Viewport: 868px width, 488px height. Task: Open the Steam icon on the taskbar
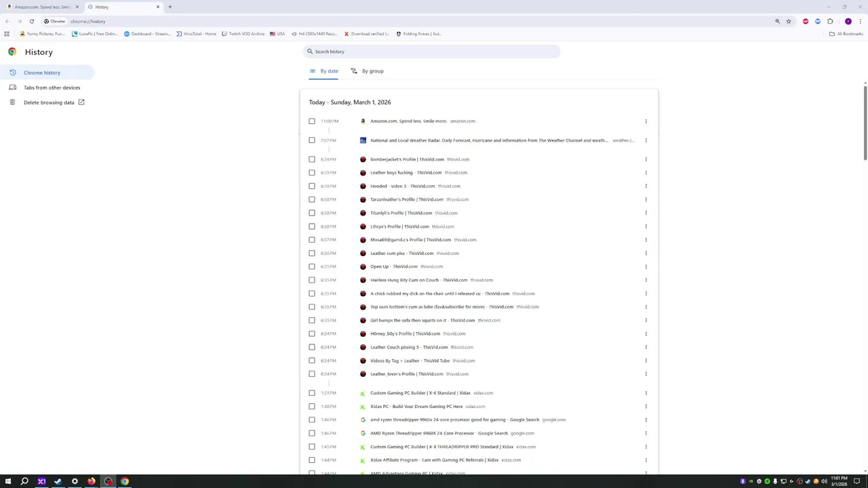pos(58,481)
